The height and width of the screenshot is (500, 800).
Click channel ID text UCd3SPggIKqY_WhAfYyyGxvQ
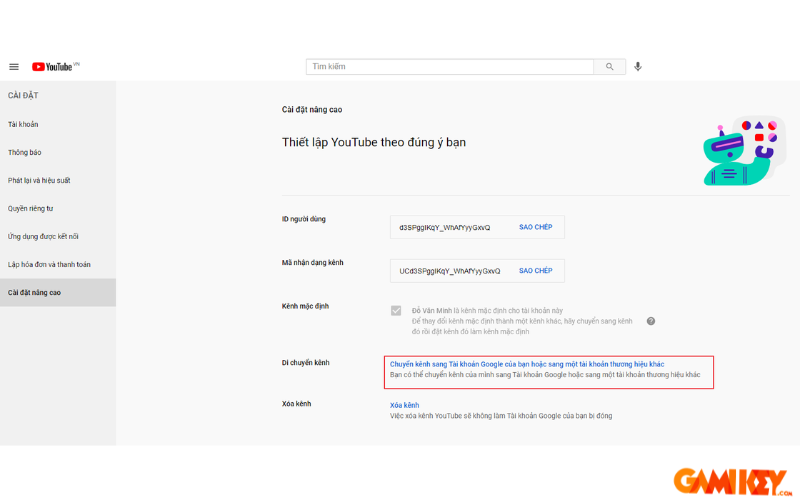coord(449,271)
